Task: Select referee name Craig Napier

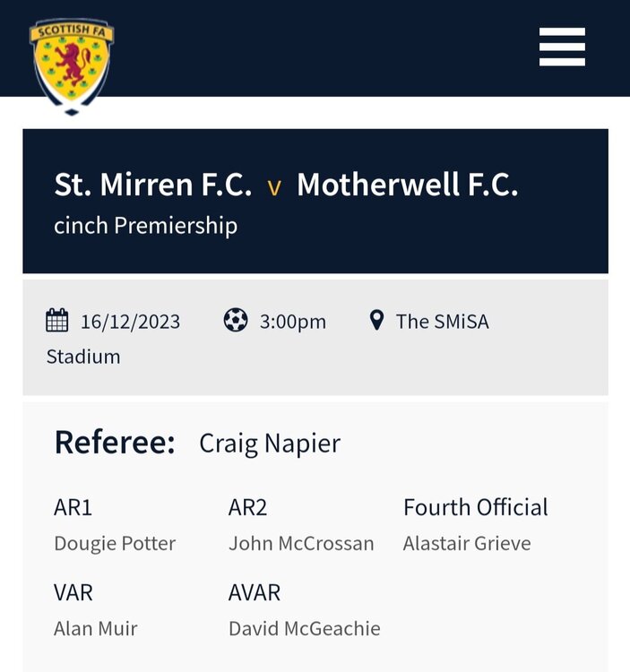Action: pyautogui.click(x=270, y=444)
